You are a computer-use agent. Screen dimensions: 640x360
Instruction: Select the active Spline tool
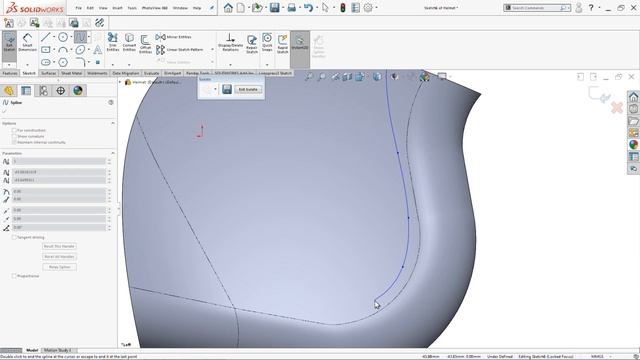[x=80, y=37]
